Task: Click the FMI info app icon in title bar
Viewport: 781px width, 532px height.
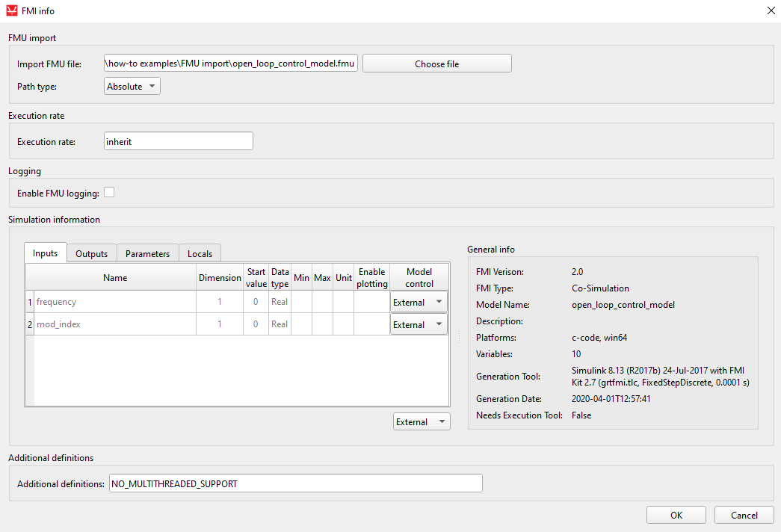Action: click(11, 11)
